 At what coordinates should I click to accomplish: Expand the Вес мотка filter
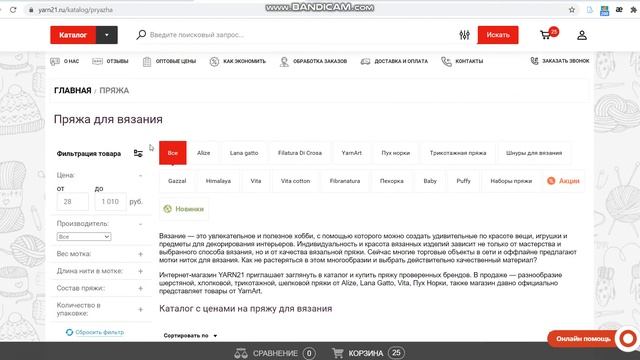pyautogui.click(x=140, y=254)
